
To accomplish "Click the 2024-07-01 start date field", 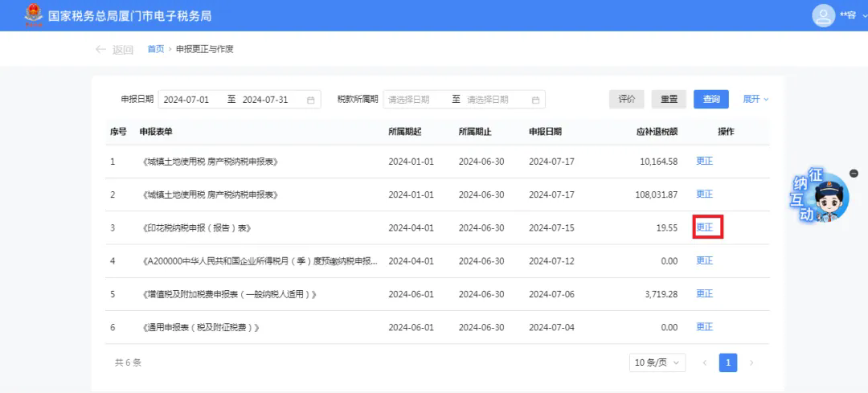I will [x=186, y=100].
